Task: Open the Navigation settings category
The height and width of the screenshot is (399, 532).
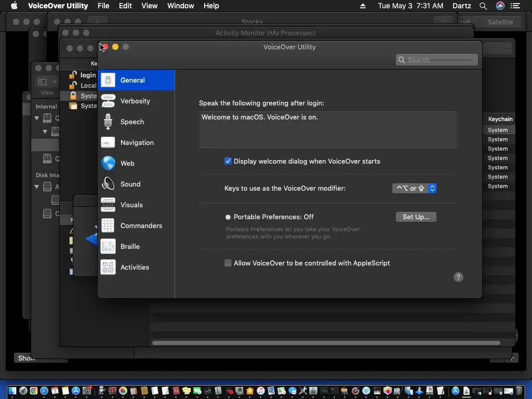Action: point(136,142)
